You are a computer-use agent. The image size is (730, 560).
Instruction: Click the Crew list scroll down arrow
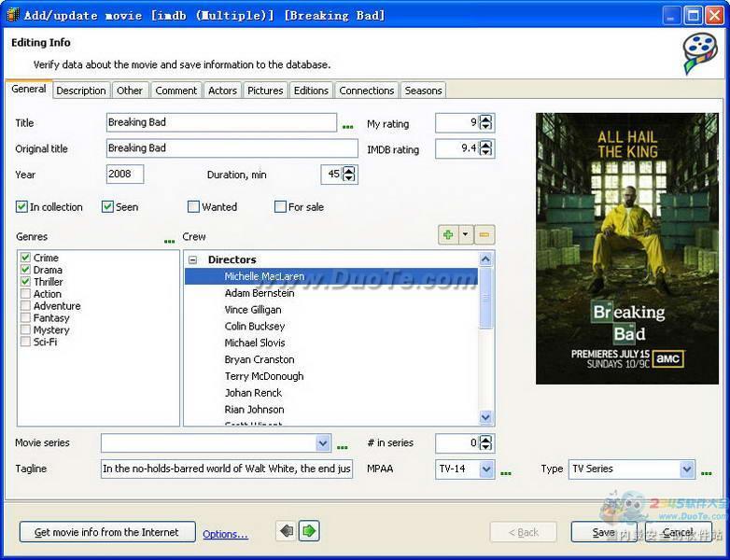coord(485,417)
